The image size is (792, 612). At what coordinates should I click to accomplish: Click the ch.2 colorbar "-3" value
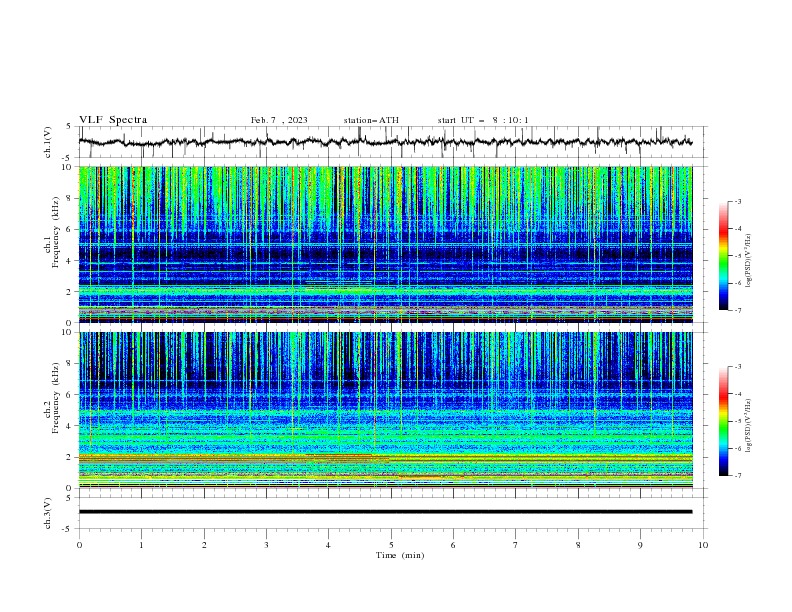click(x=738, y=367)
